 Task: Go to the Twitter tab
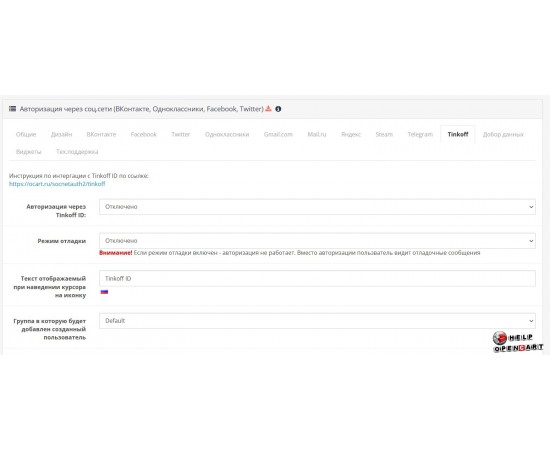coord(181,134)
